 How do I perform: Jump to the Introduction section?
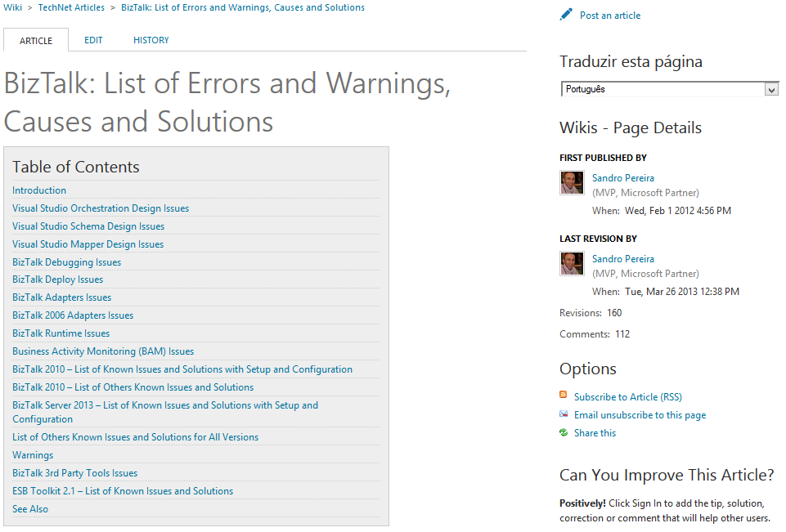(39, 190)
